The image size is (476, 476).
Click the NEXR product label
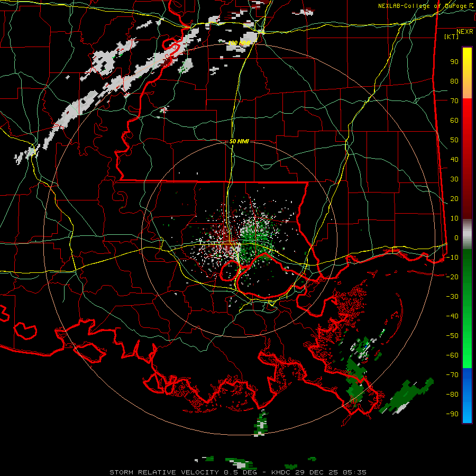tap(464, 32)
